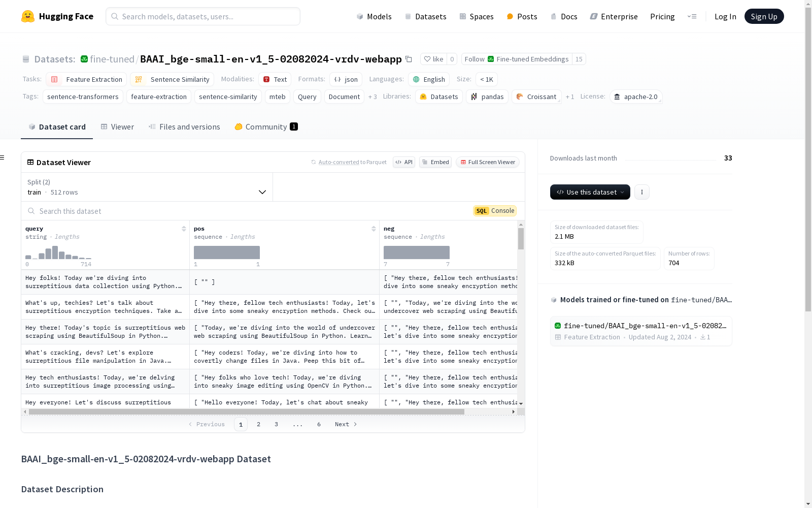Focus the Search models, datasets, users field
Image resolution: width=812 pixels, height=508 pixels.
(203, 16)
